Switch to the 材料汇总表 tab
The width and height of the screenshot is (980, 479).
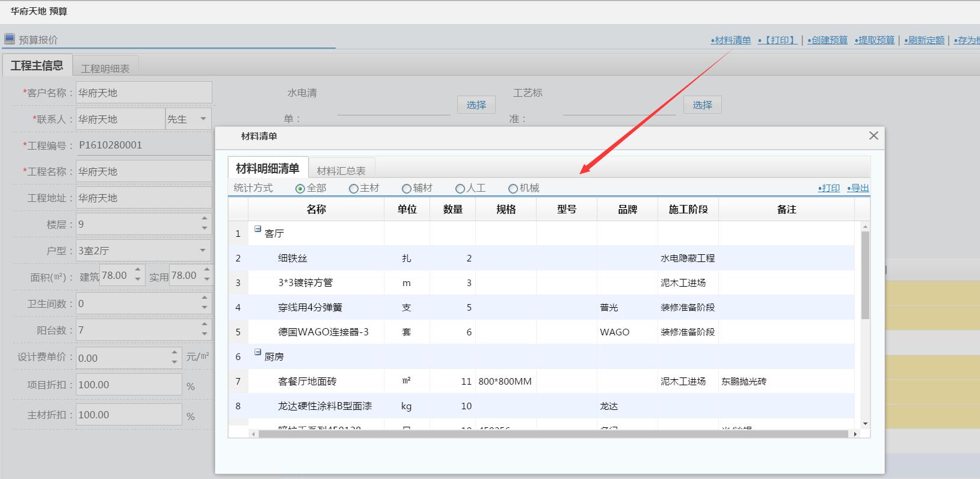click(x=341, y=171)
